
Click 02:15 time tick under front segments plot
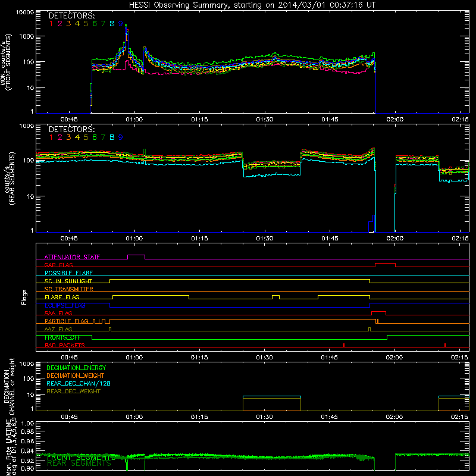coord(460,120)
